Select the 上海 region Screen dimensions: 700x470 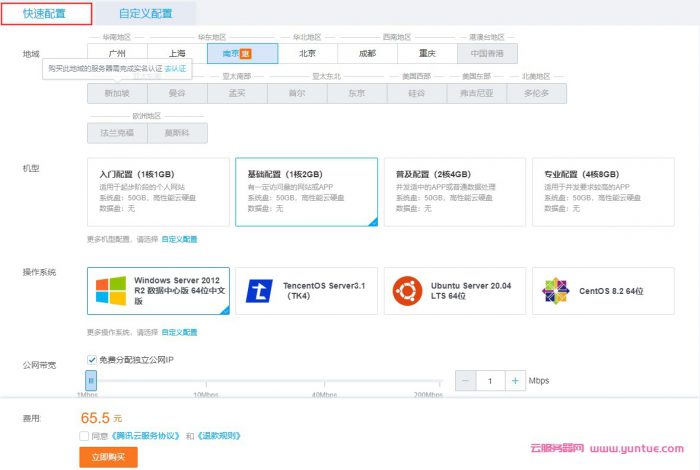point(177,54)
